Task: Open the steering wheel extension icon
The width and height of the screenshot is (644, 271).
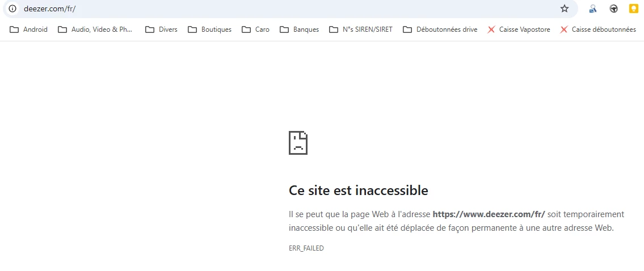Action: coord(613,9)
